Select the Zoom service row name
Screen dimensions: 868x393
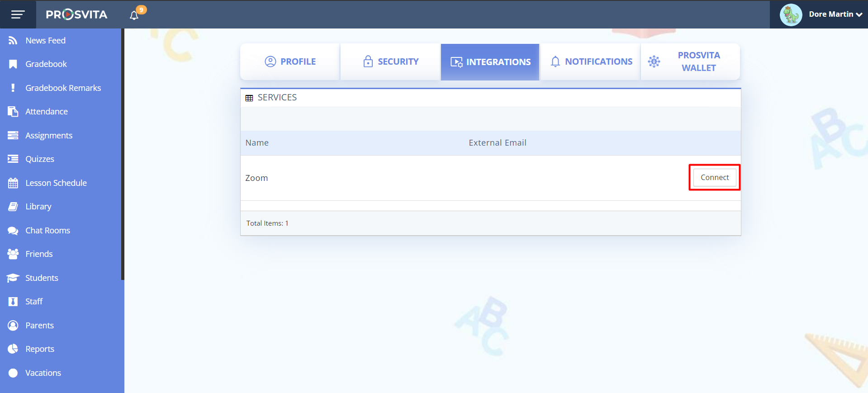256,178
